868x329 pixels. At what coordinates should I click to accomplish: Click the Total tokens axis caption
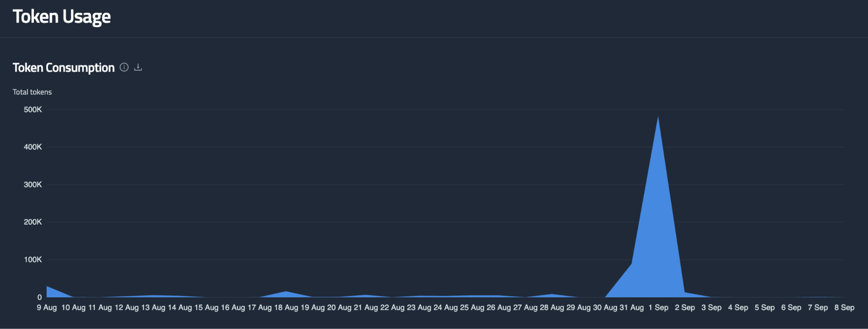[32, 92]
